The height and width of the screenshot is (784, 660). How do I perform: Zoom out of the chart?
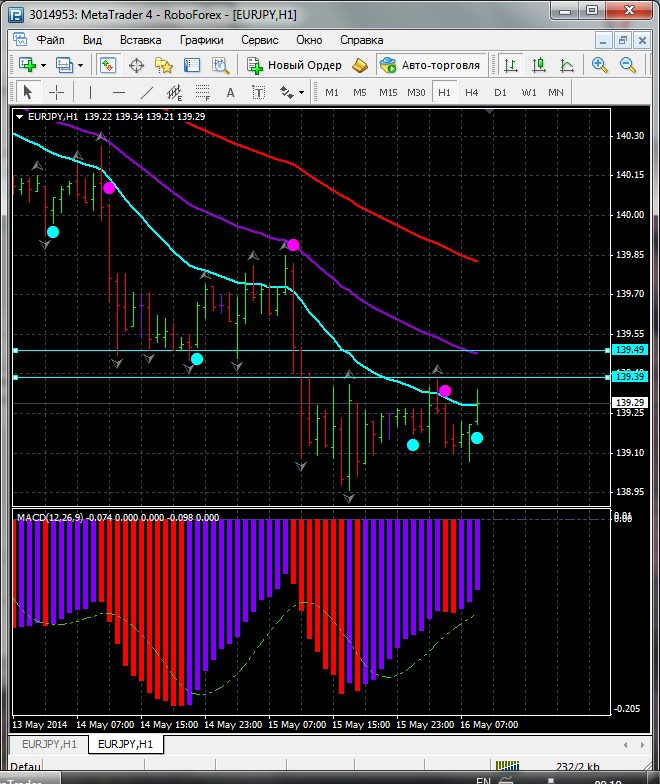tap(629, 65)
